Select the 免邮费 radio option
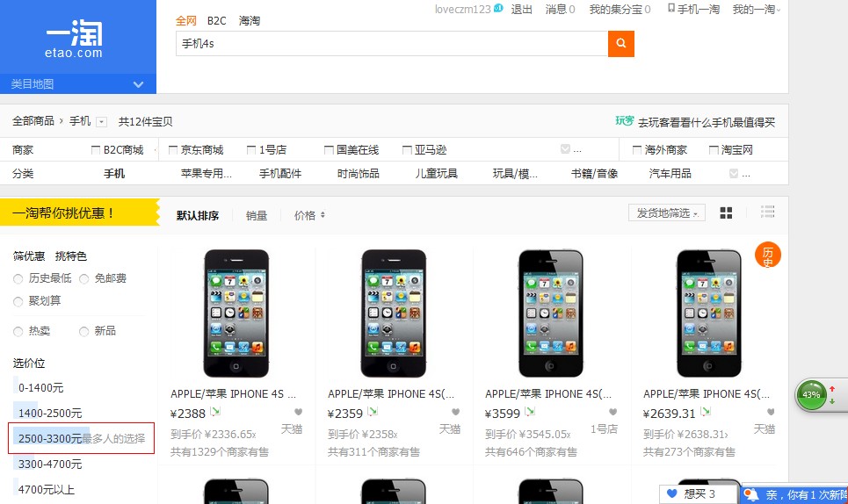Image resolution: width=848 pixels, height=504 pixels. [x=84, y=278]
